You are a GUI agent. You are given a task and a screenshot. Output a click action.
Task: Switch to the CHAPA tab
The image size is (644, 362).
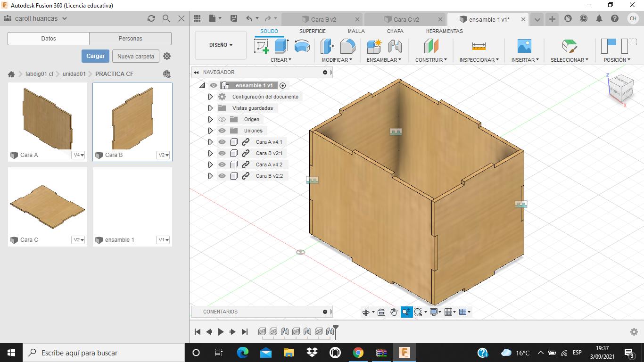tap(395, 31)
